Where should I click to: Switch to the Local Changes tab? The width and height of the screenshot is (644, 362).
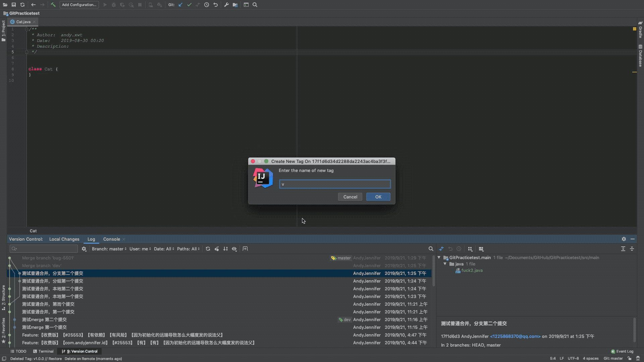coord(64,239)
